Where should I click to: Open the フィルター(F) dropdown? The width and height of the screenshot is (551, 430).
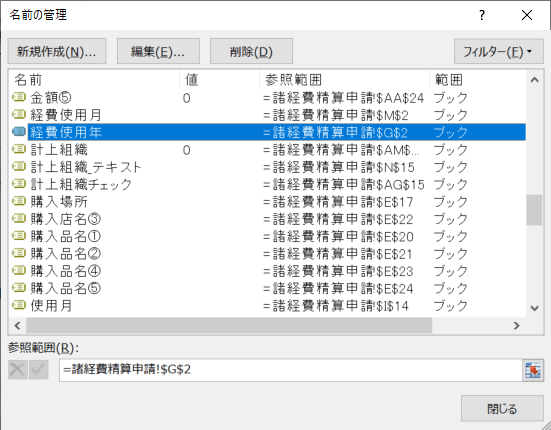click(498, 51)
